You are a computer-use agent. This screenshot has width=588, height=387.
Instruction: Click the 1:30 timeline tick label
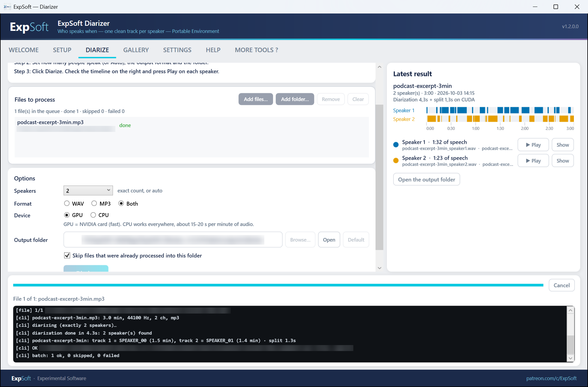(x=500, y=128)
